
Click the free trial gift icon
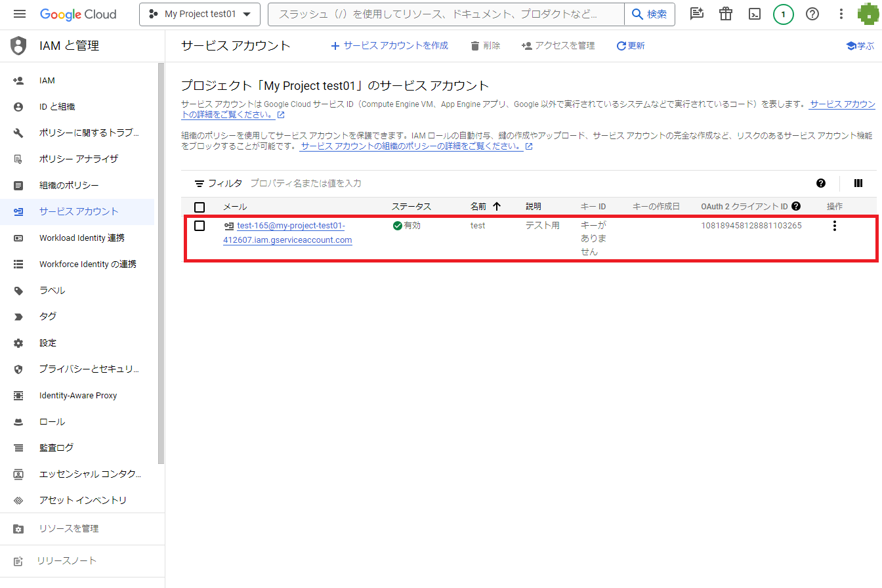(x=725, y=14)
